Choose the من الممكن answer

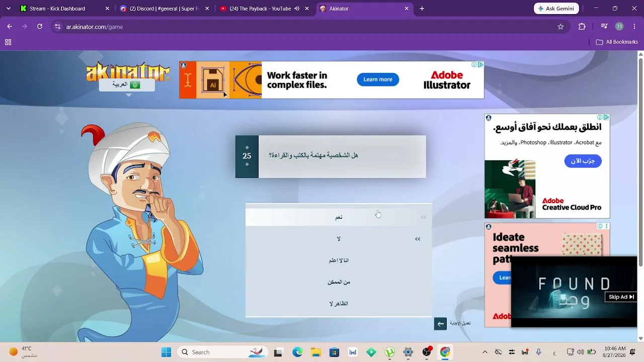pyautogui.click(x=339, y=282)
